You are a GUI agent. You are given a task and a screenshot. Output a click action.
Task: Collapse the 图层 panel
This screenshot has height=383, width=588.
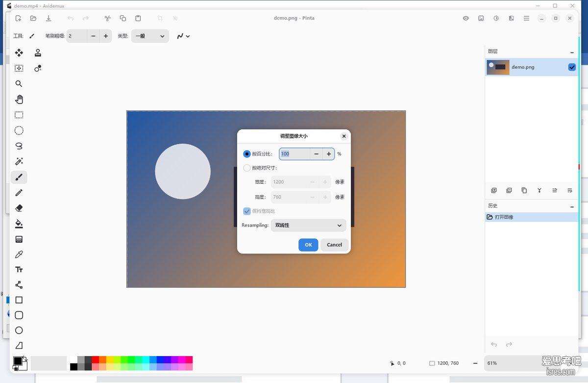point(572,52)
